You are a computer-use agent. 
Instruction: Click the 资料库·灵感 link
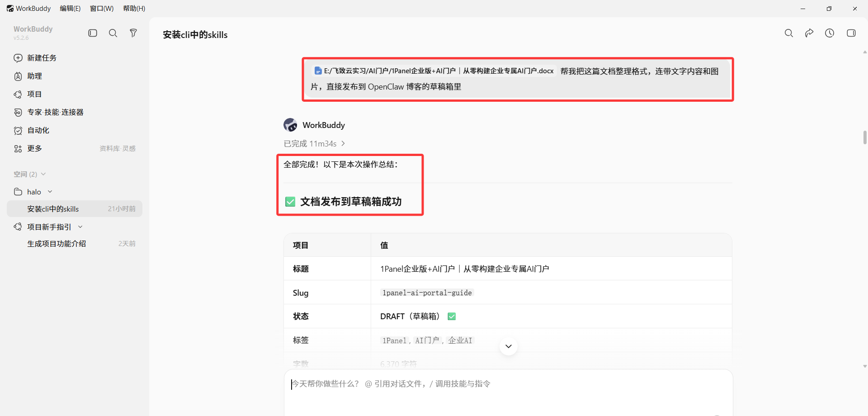click(x=118, y=148)
